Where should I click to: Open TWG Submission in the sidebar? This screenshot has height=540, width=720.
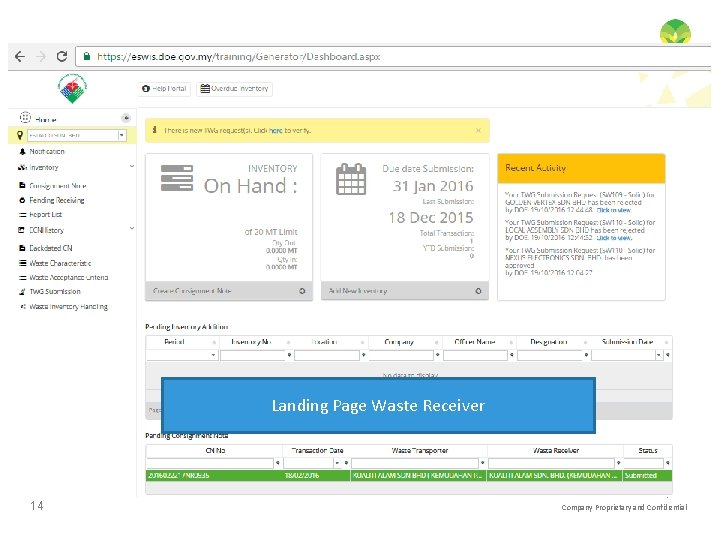[55, 292]
